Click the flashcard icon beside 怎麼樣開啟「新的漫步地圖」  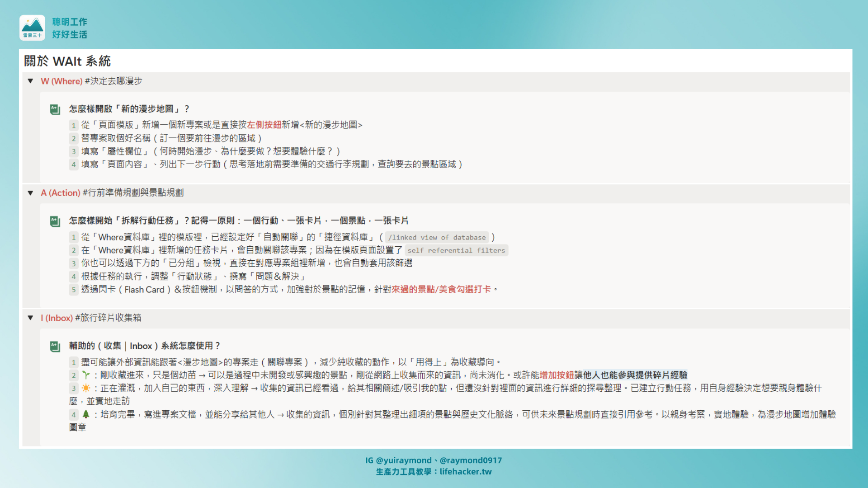point(55,109)
